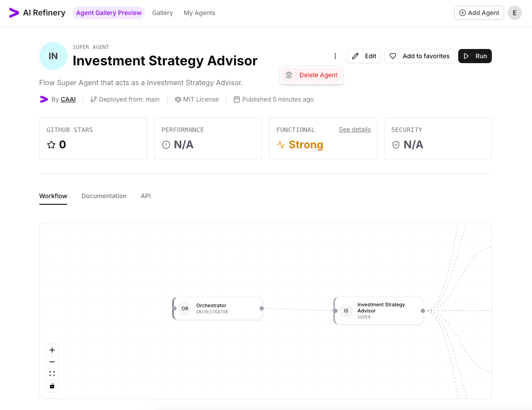The width and height of the screenshot is (532, 410).
Task: Open See details for Functional score
Action: pyautogui.click(x=355, y=129)
